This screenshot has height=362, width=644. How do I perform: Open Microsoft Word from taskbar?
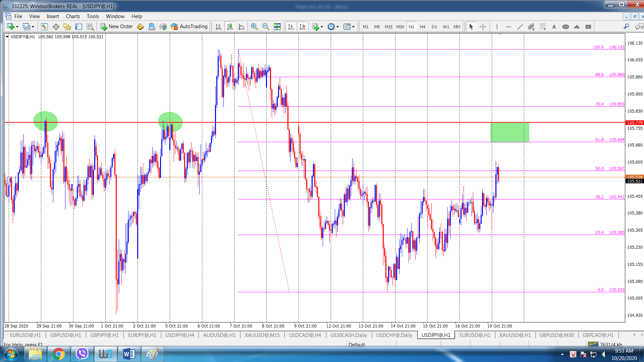[x=129, y=354]
